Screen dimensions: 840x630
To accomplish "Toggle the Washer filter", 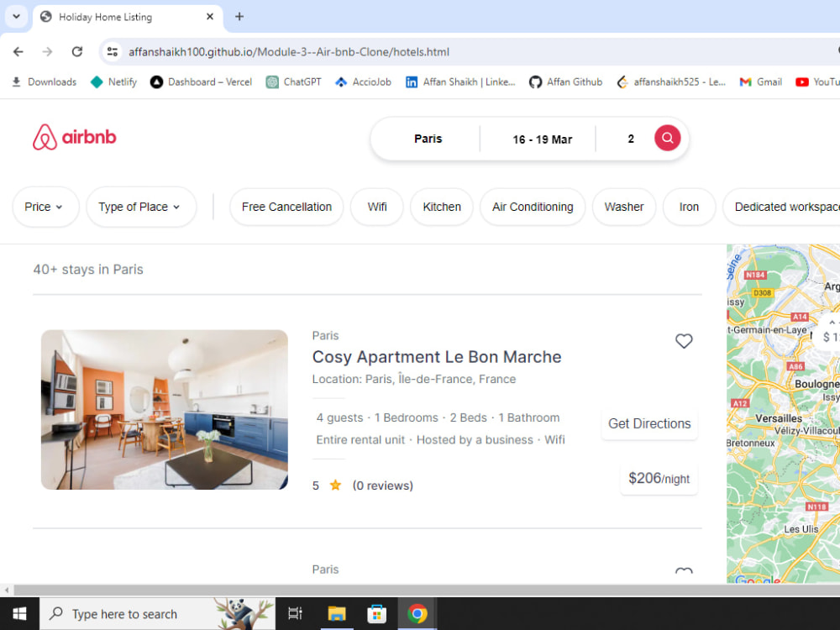I will pos(623,207).
